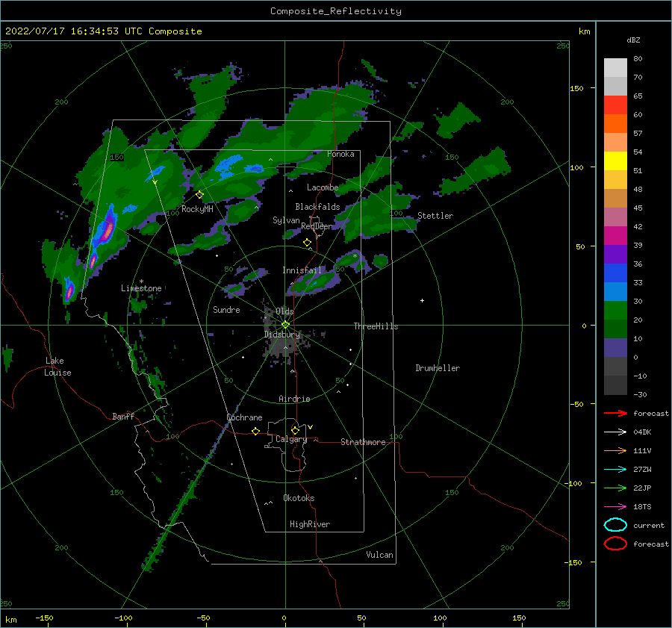Screen dimensions: 672x628
Task: Click the lightest gray 80-70 dBZ swatch
Action: click(x=615, y=68)
